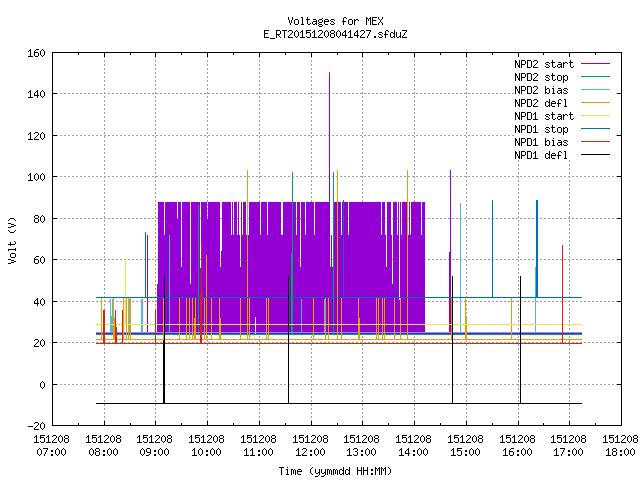Click the tallest purple spike near 150 V
Image resolution: width=640 pixels, height=480 pixels.
click(329, 122)
